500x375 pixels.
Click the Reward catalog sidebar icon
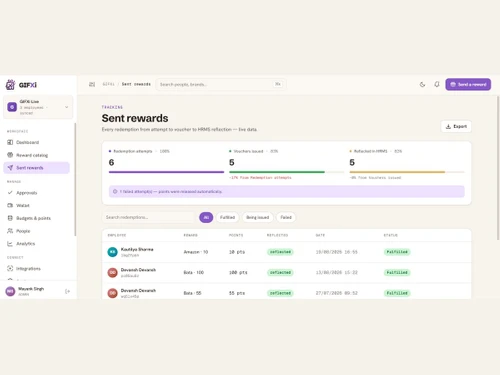point(10,155)
